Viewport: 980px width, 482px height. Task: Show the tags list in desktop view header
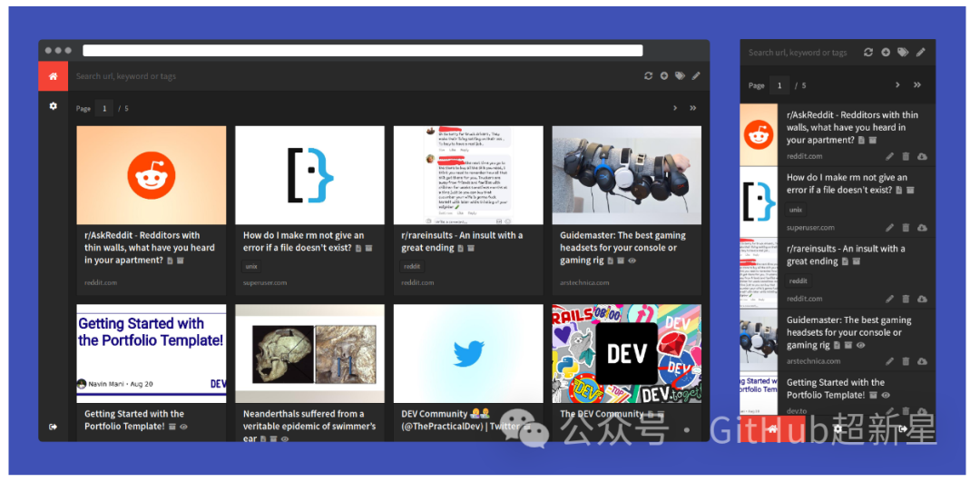coord(680,76)
